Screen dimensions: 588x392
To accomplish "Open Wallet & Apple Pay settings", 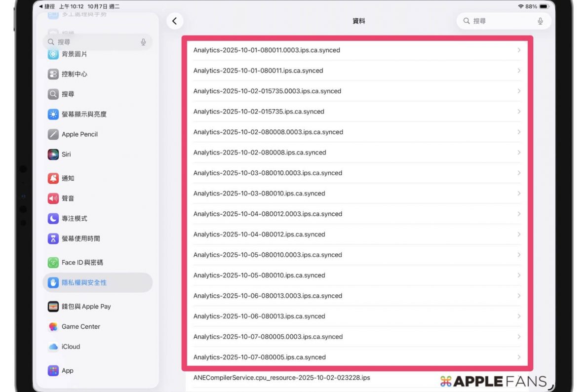I will [x=86, y=307].
